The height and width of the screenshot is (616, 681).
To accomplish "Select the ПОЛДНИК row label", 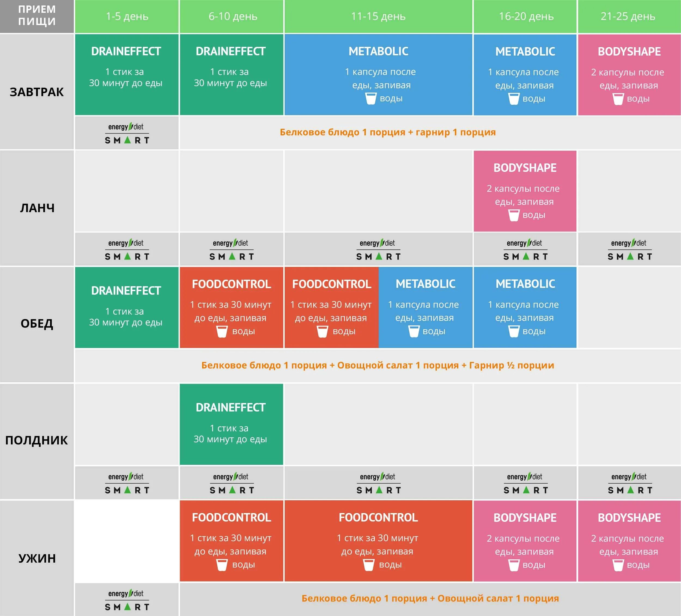I will coord(37,440).
